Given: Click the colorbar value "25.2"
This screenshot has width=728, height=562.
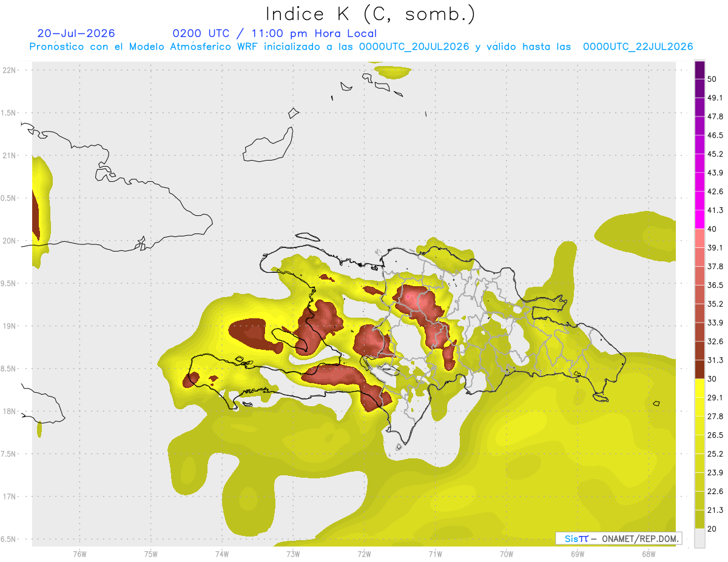Looking at the screenshot, I should coord(715,454).
